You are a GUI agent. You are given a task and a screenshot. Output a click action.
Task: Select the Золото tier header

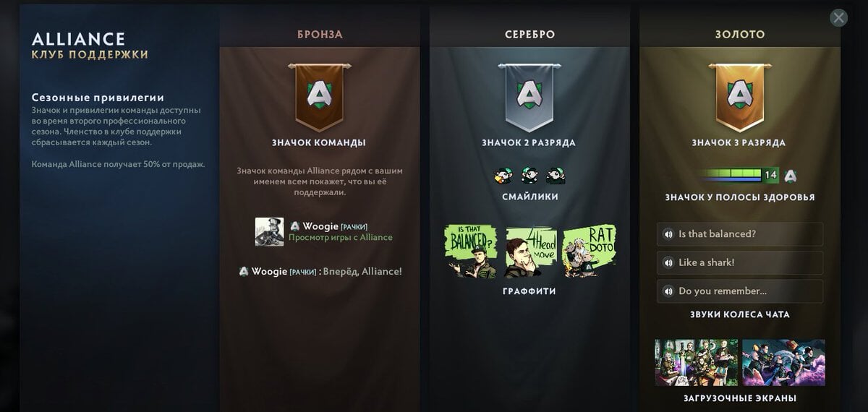[739, 34]
